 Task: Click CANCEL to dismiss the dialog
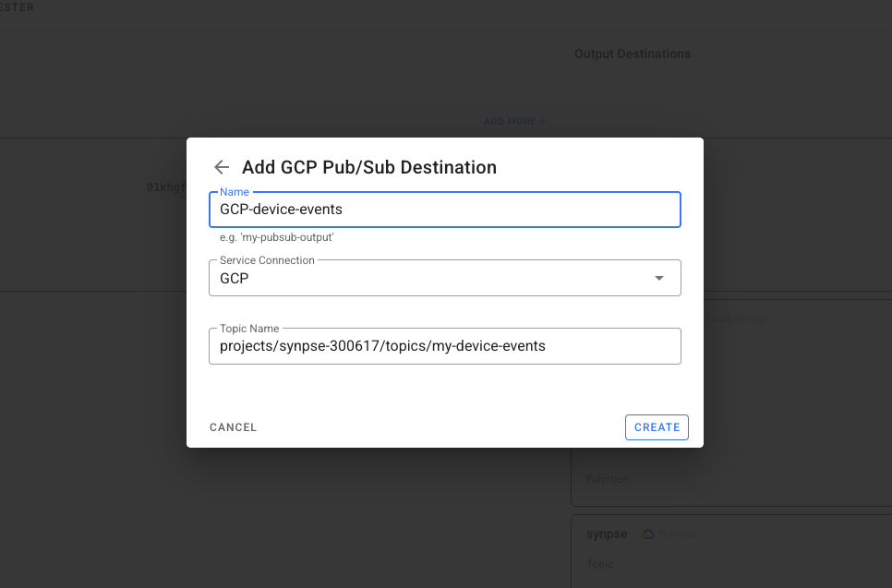(x=233, y=426)
